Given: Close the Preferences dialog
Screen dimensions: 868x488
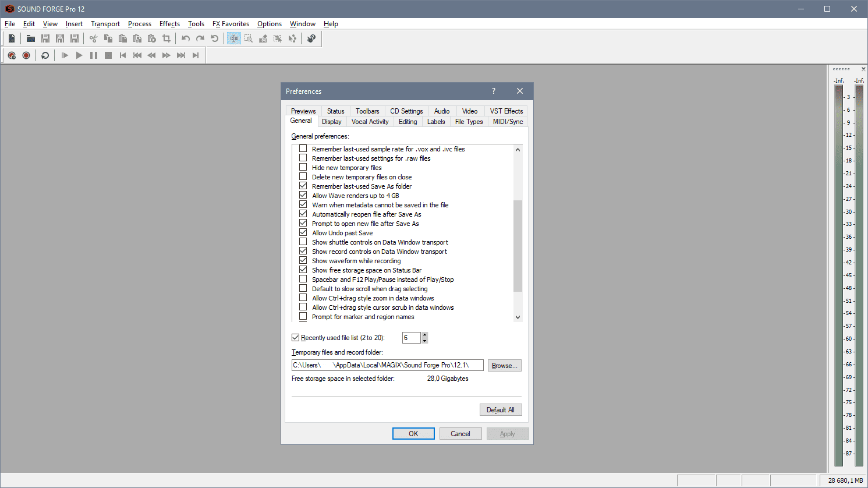Looking at the screenshot, I should coord(520,91).
